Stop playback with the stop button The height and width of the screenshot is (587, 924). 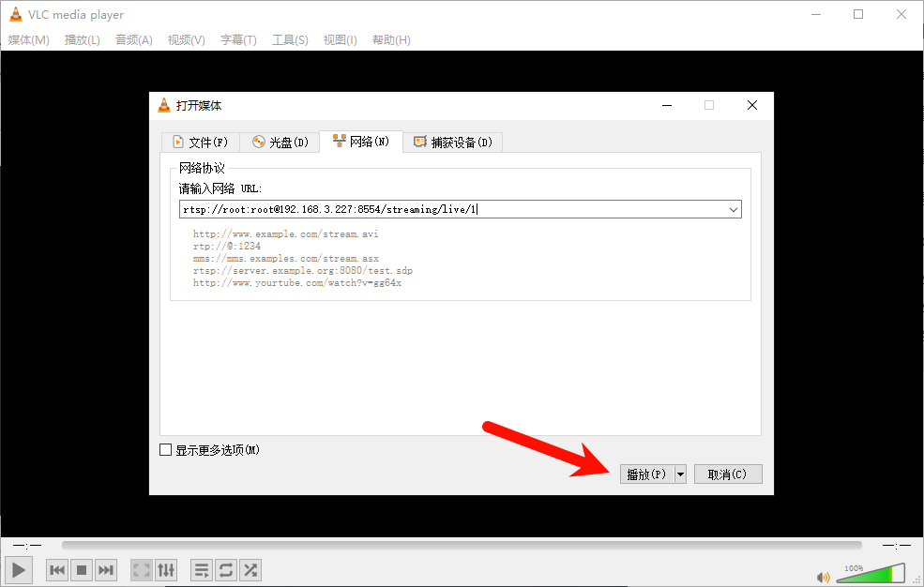82,570
